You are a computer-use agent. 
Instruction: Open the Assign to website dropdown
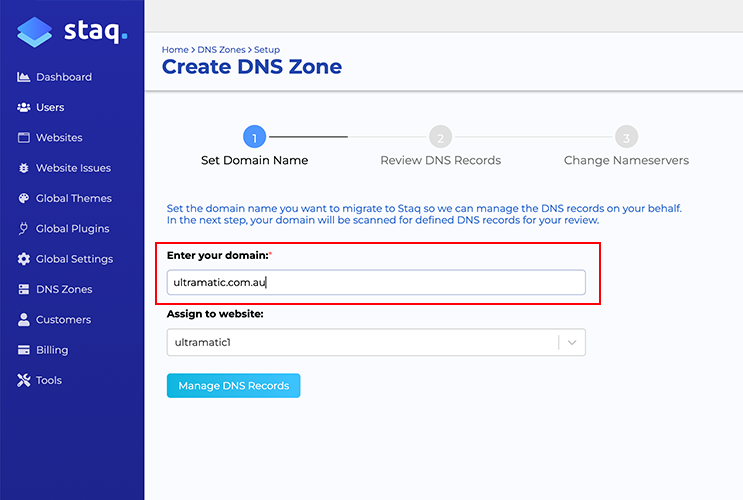pos(376,342)
